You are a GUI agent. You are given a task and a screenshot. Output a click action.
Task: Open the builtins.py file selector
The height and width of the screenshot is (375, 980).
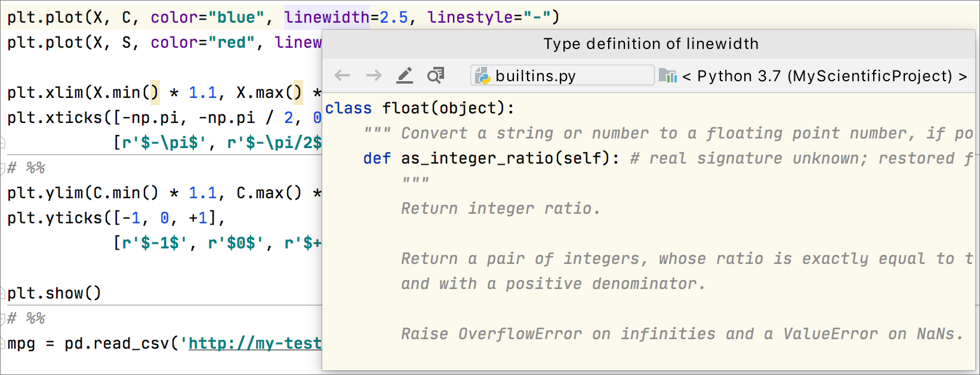pos(562,76)
